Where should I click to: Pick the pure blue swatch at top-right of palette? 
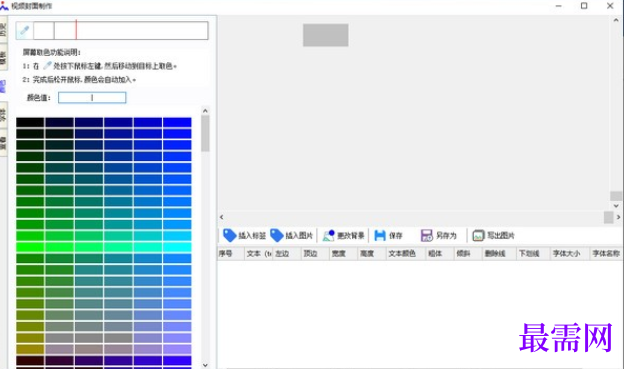[177, 122]
